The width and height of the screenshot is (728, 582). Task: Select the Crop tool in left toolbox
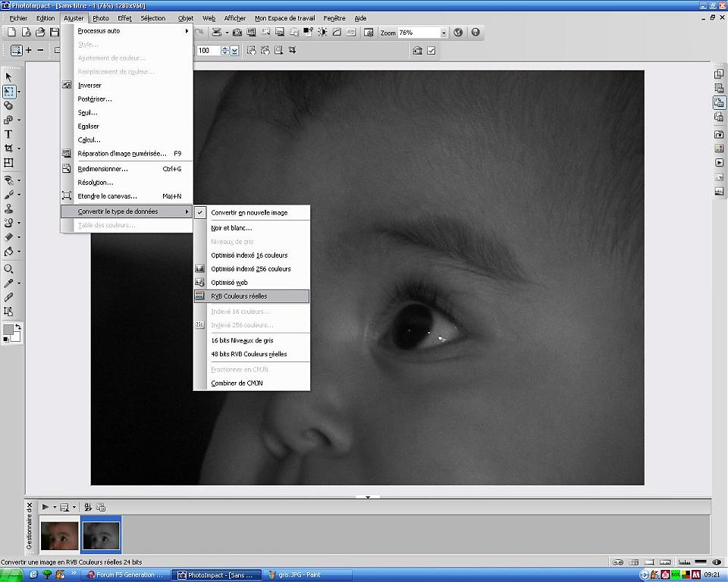[8, 149]
